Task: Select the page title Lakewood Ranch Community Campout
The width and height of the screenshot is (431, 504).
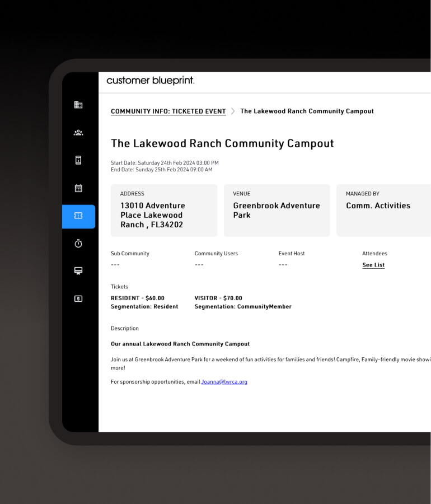Action: coord(222,143)
